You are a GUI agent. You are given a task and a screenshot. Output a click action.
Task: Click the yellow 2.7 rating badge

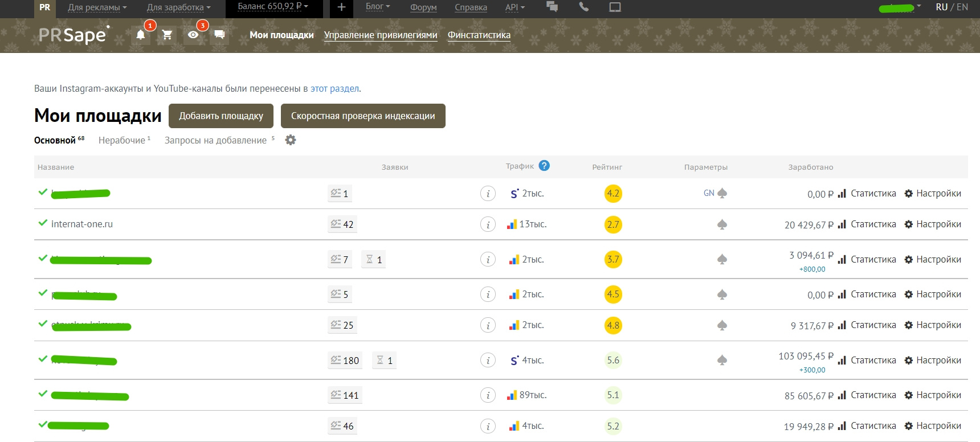[x=613, y=224]
